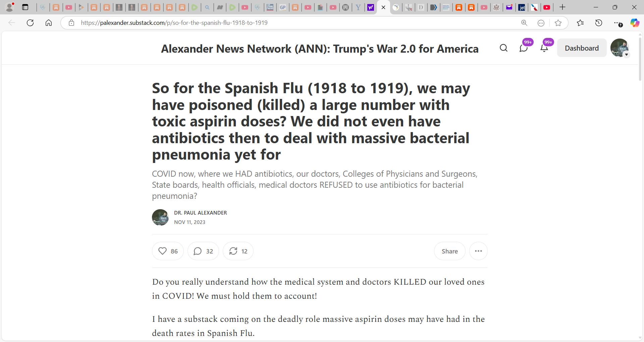644x342 pixels.
Task: Click the Share button
Action: point(449,251)
